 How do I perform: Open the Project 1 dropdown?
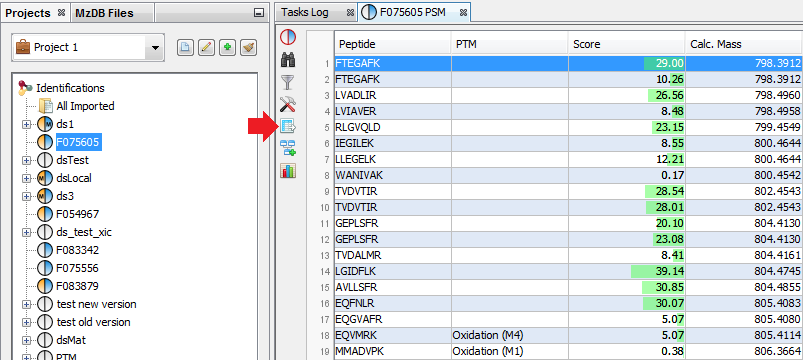coord(155,48)
